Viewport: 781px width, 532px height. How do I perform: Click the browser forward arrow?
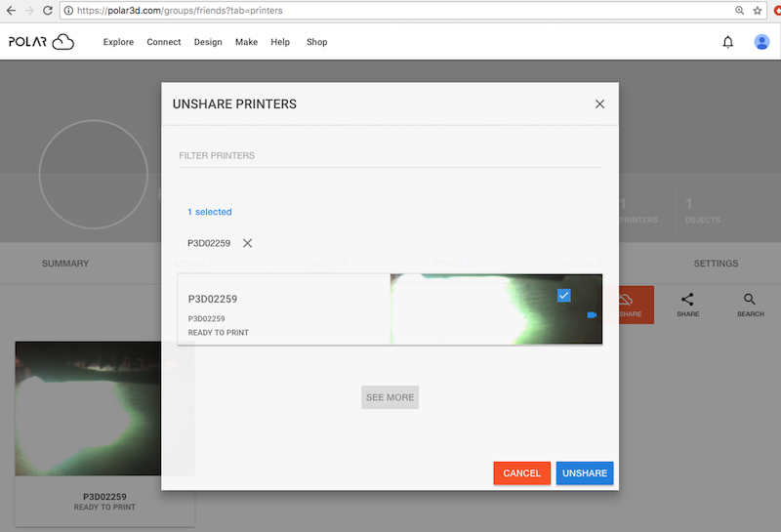point(29,11)
